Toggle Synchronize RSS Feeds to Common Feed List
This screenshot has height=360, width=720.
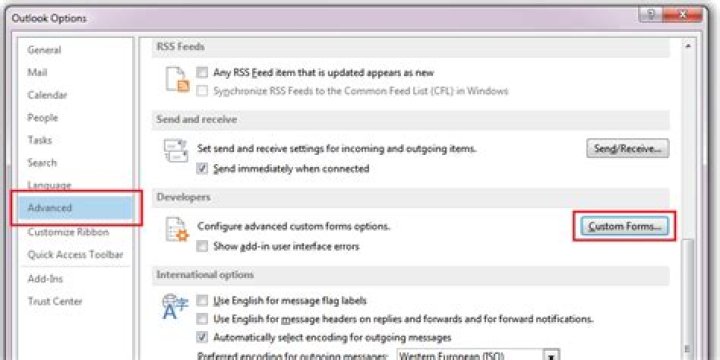coord(202,91)
